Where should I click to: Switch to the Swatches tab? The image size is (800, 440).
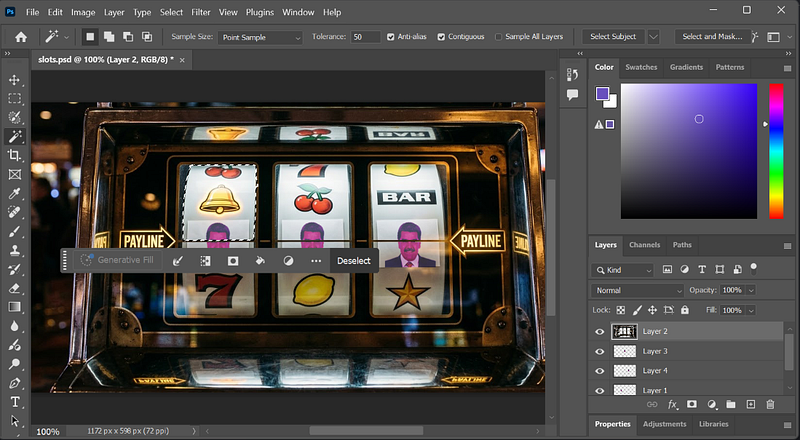(x=641, y=67)
